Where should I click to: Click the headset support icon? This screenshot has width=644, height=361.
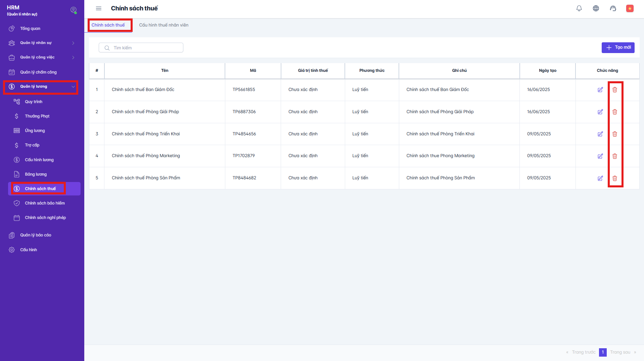click(x=613, y=8)
